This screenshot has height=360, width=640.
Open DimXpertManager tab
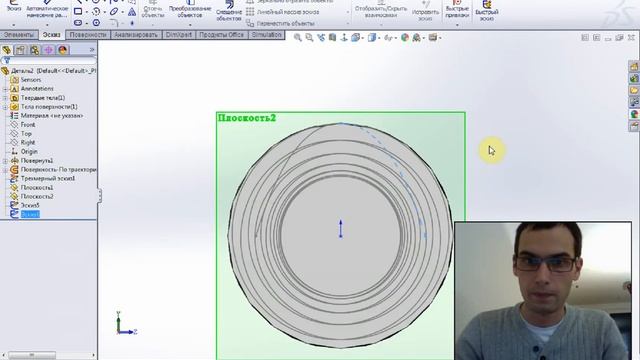(49, 50)
